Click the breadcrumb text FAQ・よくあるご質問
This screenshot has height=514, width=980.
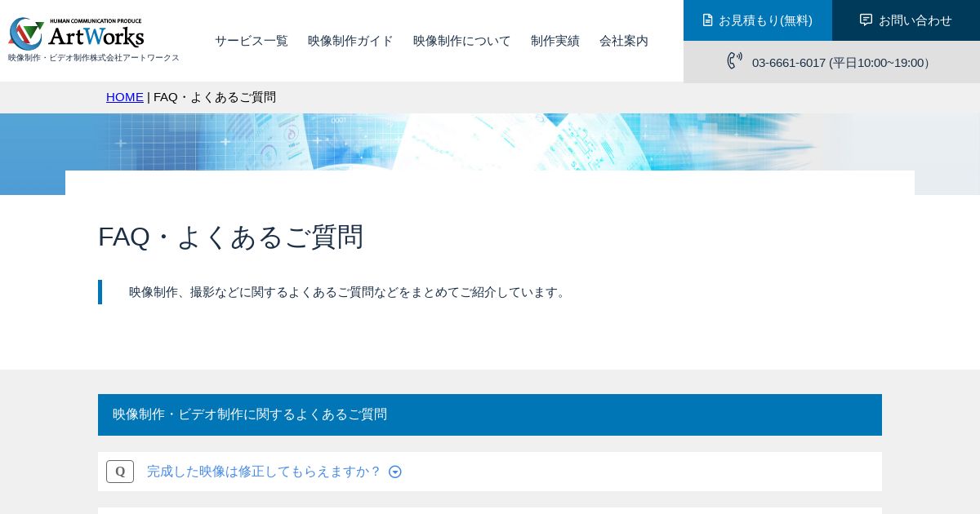(x=215, y=97)
